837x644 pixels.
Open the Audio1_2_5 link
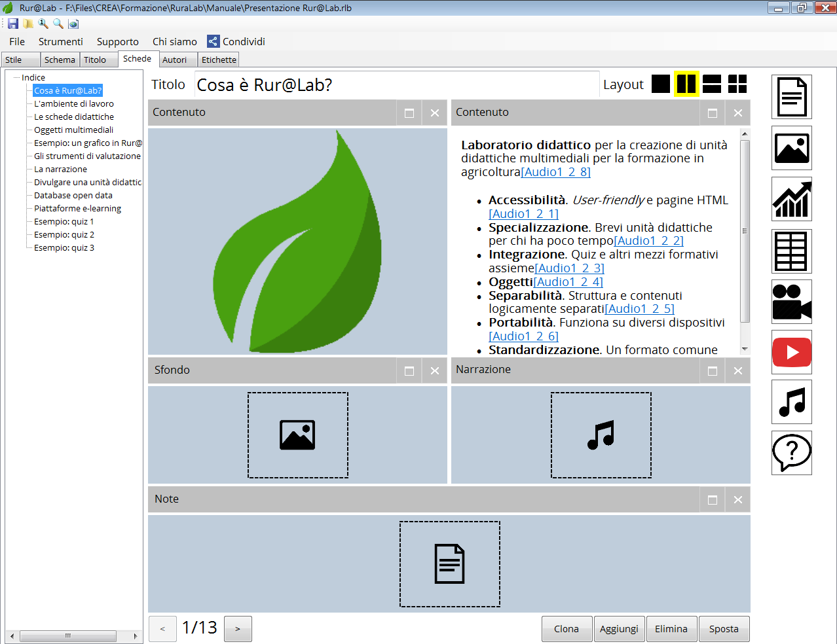click(x=639, y=309)
